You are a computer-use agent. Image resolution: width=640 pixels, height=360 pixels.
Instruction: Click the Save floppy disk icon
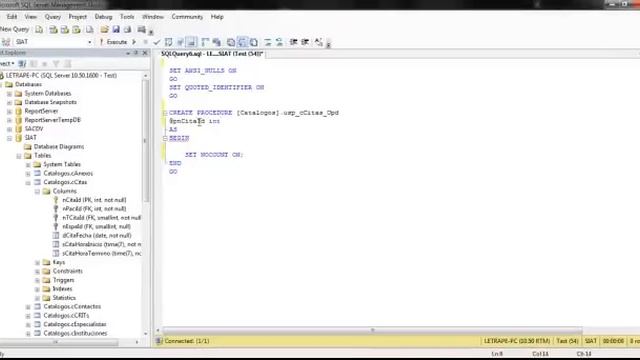[116, 29]
